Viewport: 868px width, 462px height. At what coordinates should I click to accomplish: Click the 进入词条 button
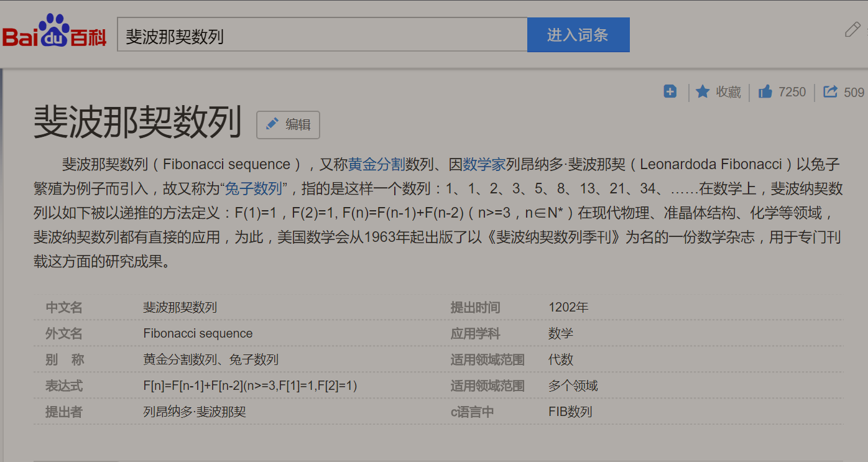(x=578, y=35)
